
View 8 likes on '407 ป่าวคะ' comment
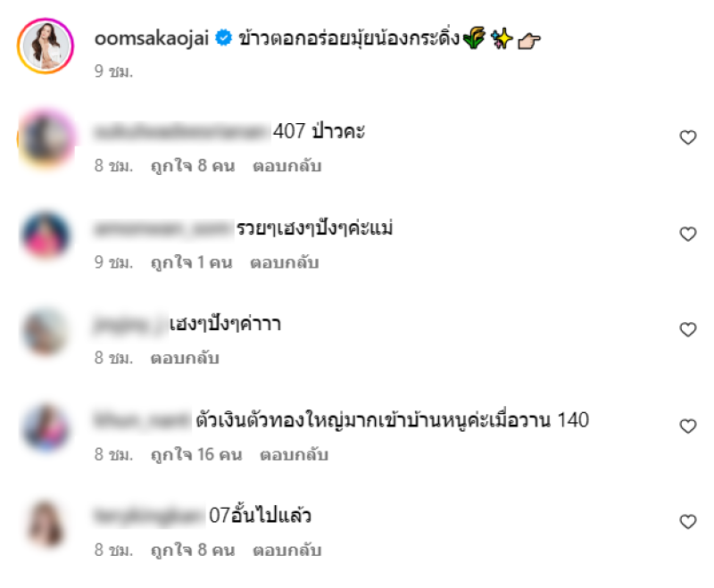(x=193, y=166)
